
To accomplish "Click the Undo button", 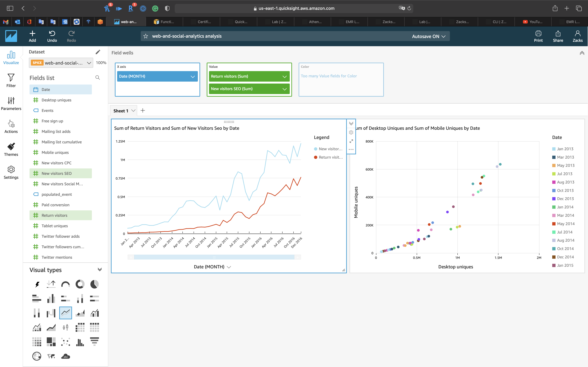I will [52, 36].
